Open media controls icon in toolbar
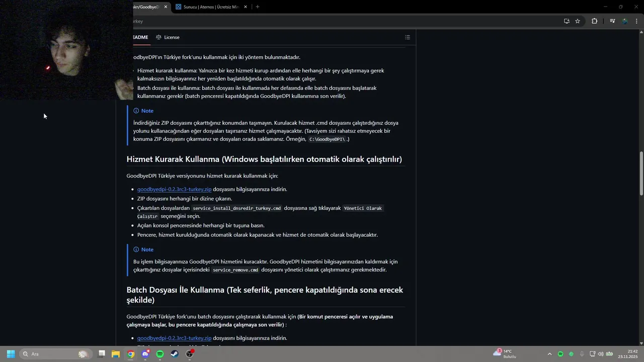The image size is (644, 362). click(612, 21)
